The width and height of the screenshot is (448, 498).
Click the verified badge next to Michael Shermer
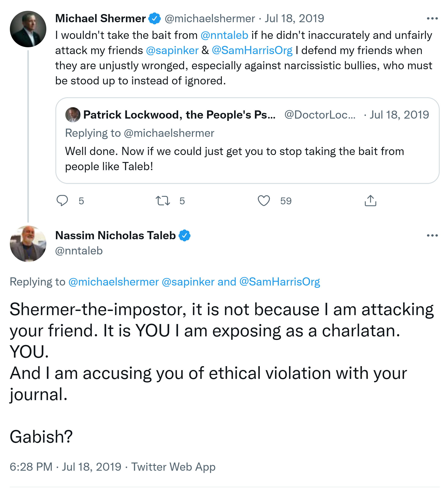(x=155, y=18)
